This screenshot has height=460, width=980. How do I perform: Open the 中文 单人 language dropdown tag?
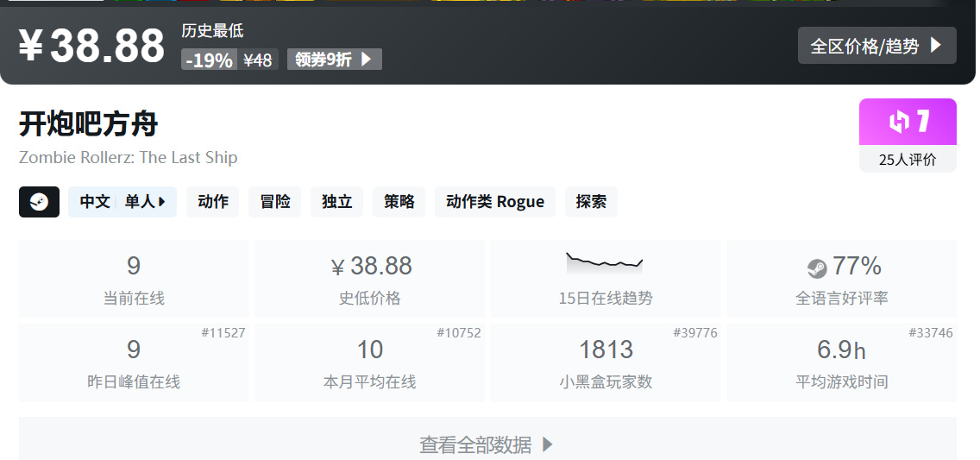122,202
